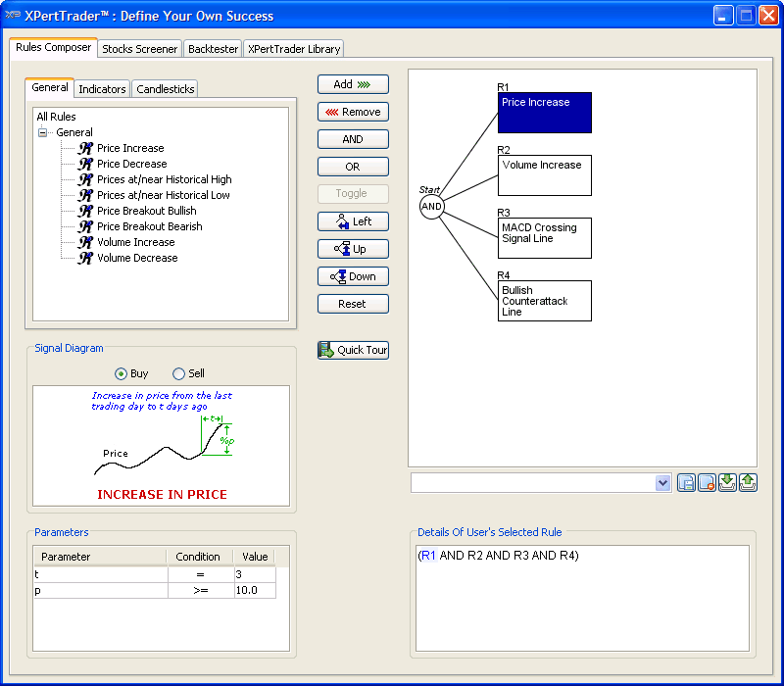This screenshot has width=784, height=686.
Task: Select the R3 MACD Crossing Signal Line box
Action: click(x=544, y=238)
